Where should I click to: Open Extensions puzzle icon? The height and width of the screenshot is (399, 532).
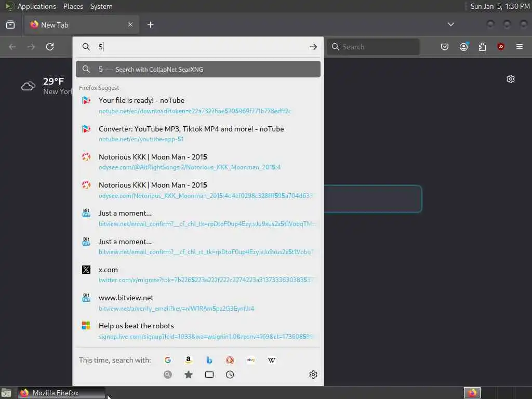pyautogui.click(x=482, y=47)
